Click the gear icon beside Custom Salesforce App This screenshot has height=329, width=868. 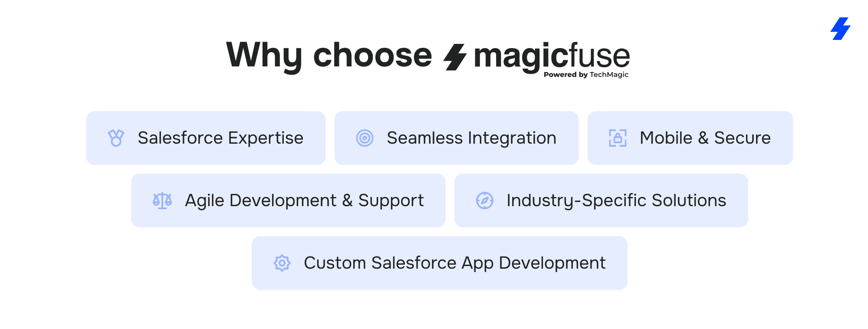point(282,263)
